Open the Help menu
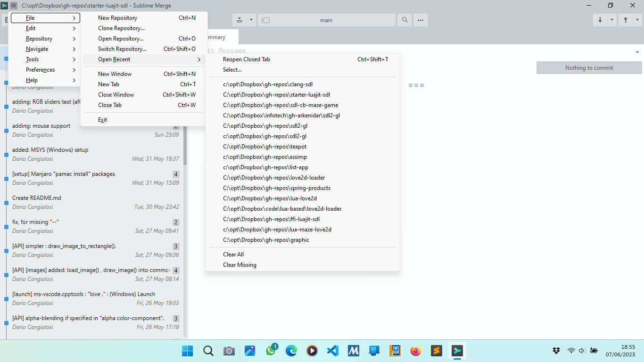The height and width of the screenshot is (362, 644). (45, 80)
